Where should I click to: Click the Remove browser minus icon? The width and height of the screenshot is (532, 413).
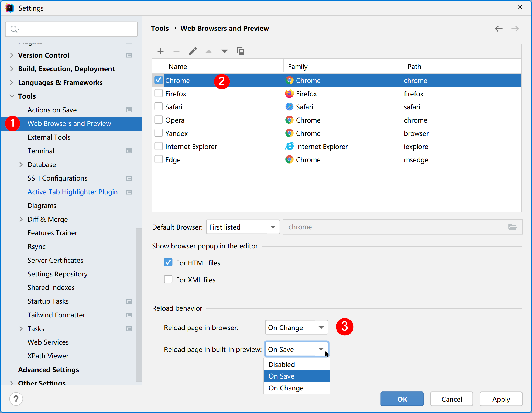coord(176,51)
